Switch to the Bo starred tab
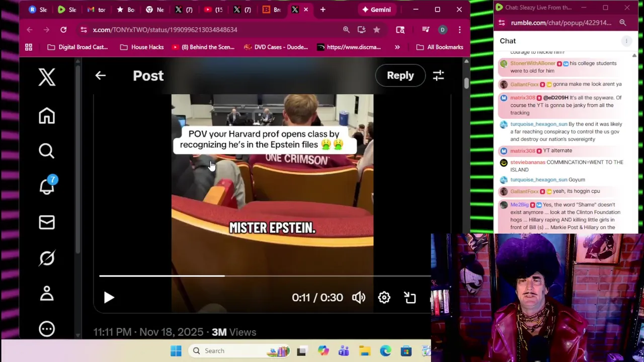This screenshot has width=644, height=362. pos(126,10)
